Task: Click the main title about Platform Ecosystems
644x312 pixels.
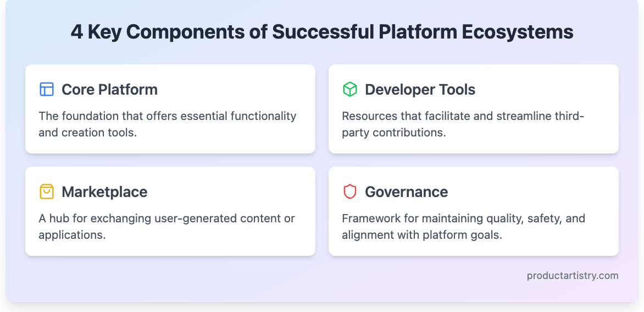Action: 322,32
